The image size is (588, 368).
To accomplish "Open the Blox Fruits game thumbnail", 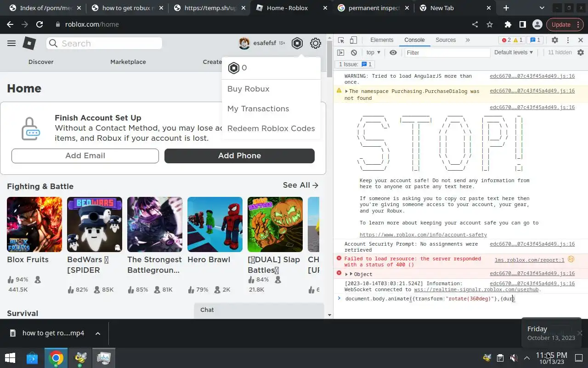I will [34, 224].
